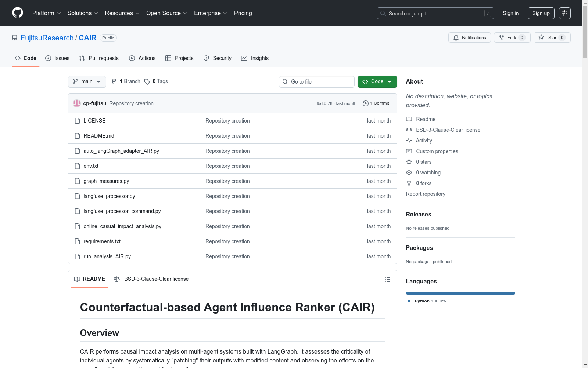
Task: Open online_casual_impact_analysis.py file
Action: pyautogui.click(x=122, y=226)
